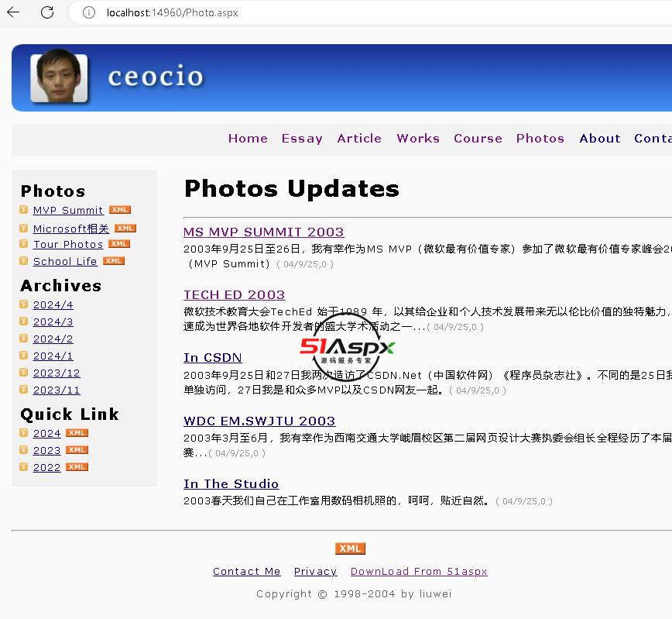
Task: Click XML feed icon beside School Life
Action: coord(114,261)
